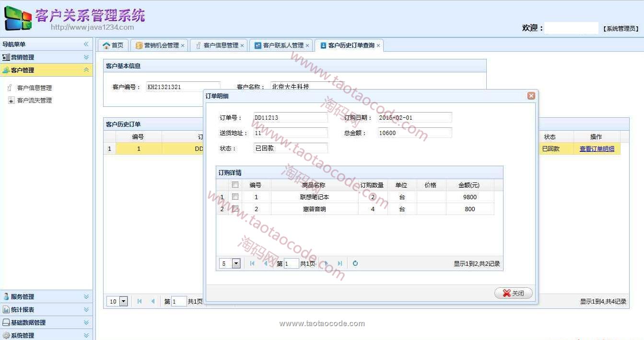Viewport: 644px width, 340px height.
Task: Toggle the select-all checkbox in 订购详情 header
Action: (235, 185)
